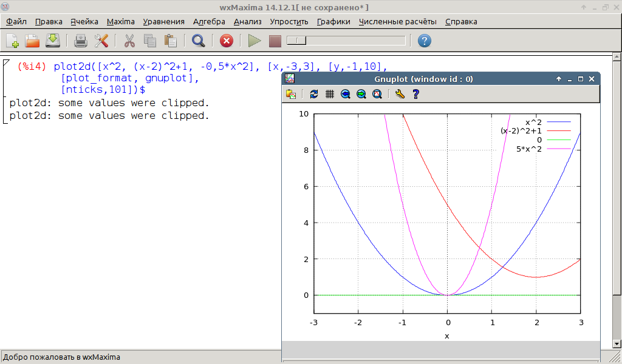The height and width of the screenshot is (364, 622).
Task: Open wxMaxima configuration (tools icon)
Action: tap(101, 41)
